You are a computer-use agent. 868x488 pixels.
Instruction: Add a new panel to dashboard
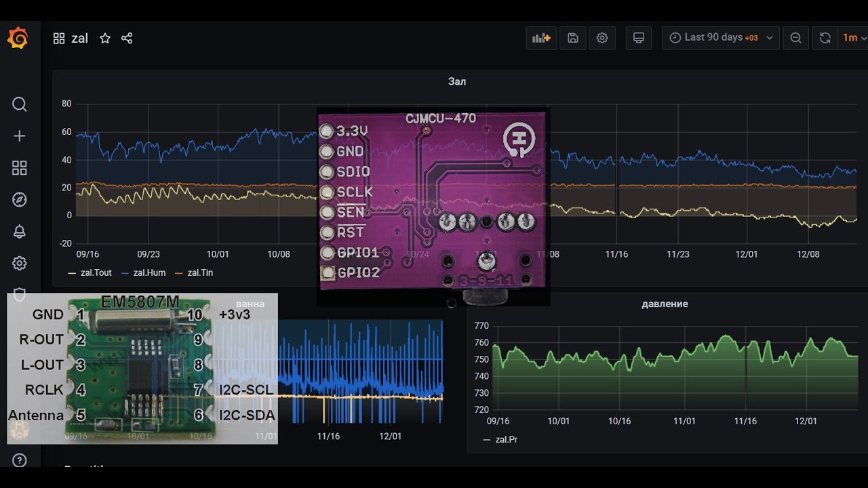(x=541, y=38)
